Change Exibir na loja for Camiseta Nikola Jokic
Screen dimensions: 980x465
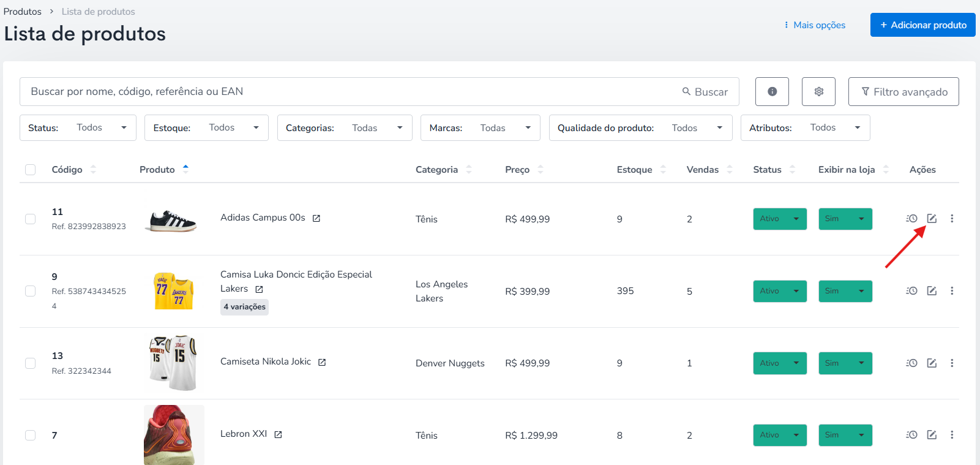click(845, 363)
